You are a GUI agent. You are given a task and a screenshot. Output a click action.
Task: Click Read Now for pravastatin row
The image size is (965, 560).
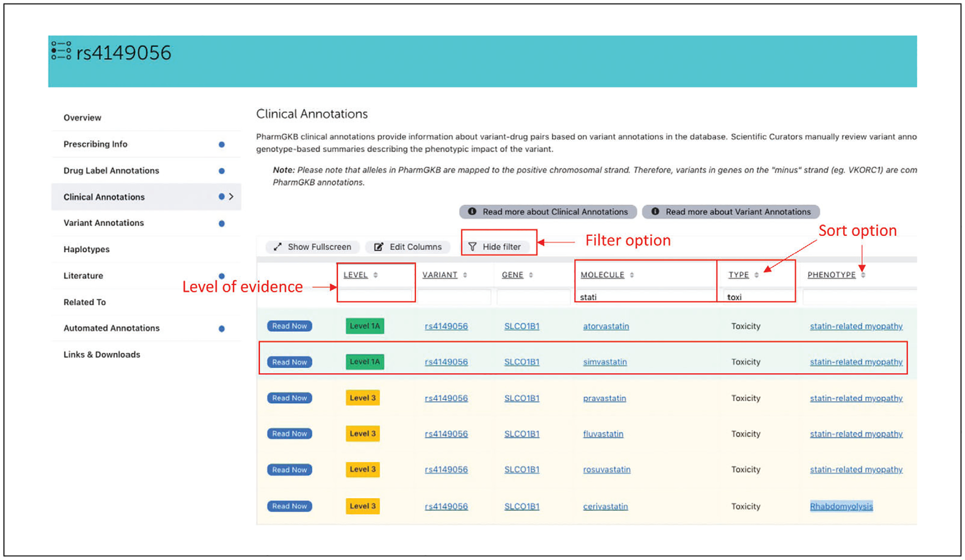(x=289, y=398)
